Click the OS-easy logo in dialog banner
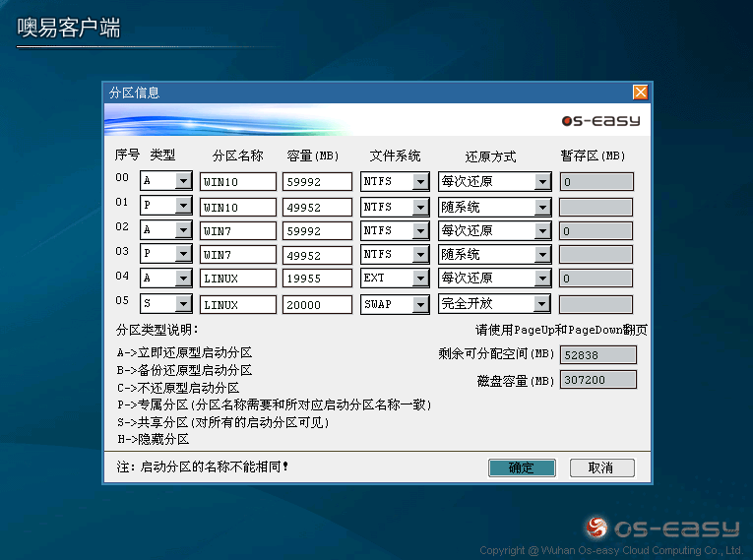Image resolution: width=753 pixels, height=560 pixels. pyautogui.click(x=600, y=121)
